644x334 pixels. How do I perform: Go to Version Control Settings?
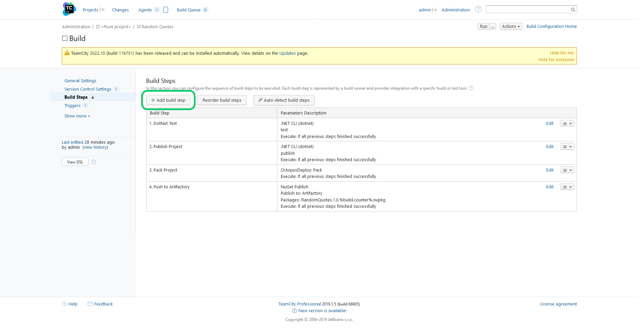coord(88,89)
